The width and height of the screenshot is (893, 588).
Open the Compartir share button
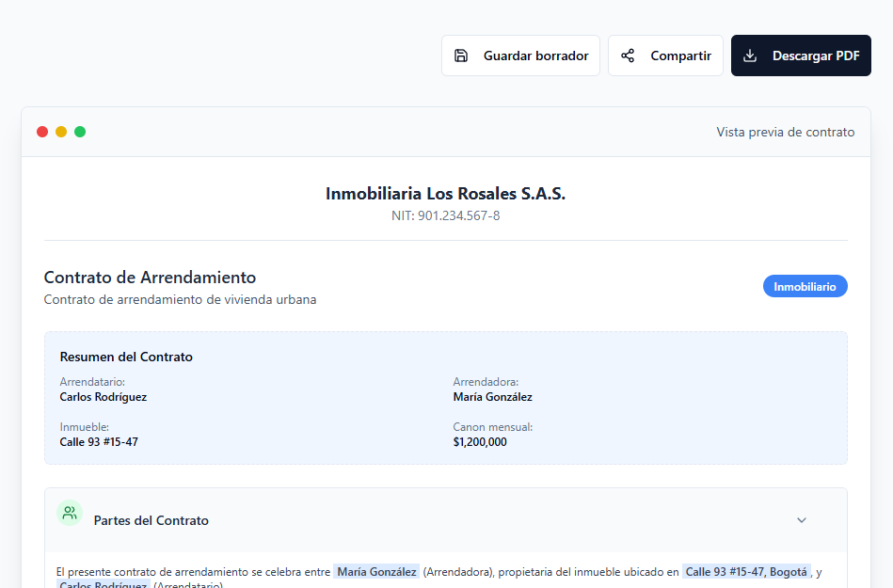[665, 56]
